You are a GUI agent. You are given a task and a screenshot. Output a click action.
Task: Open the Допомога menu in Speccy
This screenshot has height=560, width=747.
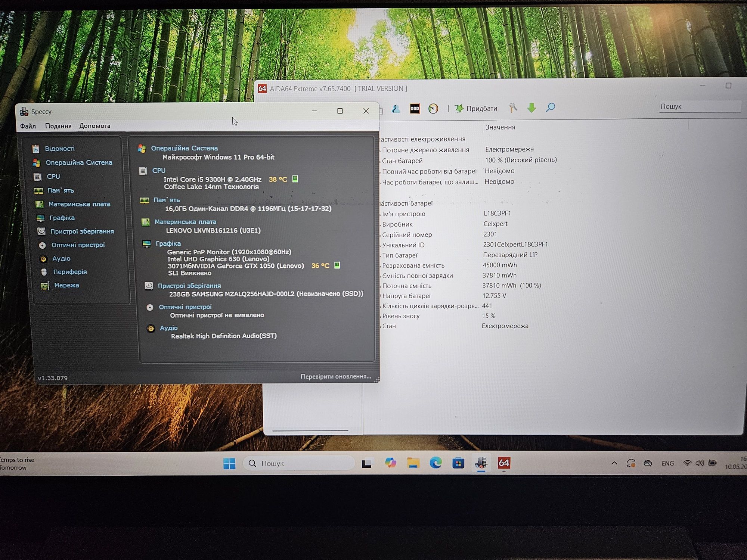(x=94, y=126)
